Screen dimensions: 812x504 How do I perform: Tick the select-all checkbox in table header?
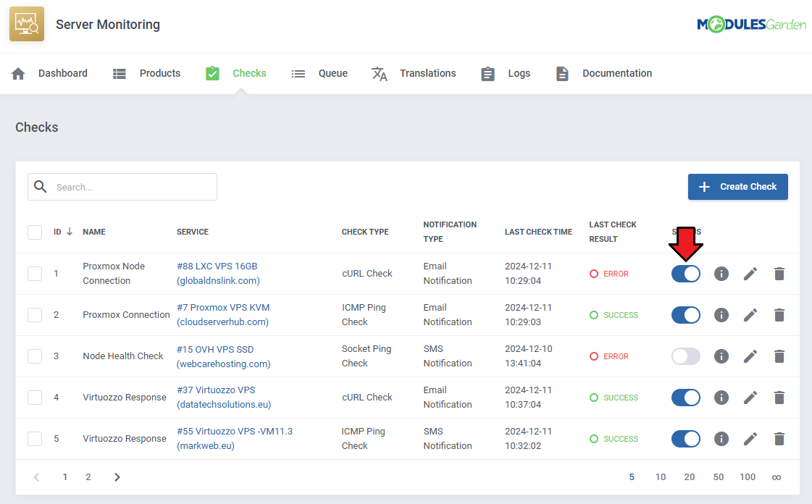35,232
